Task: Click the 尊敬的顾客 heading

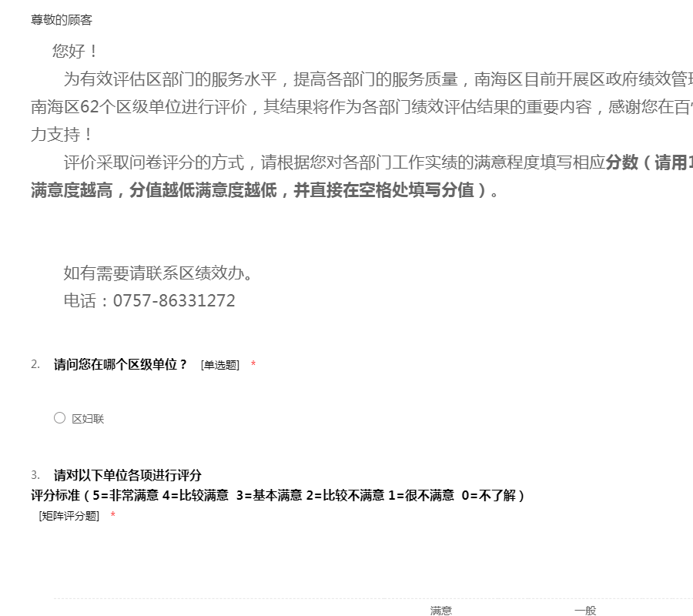Action: click(x=62, y=20)
